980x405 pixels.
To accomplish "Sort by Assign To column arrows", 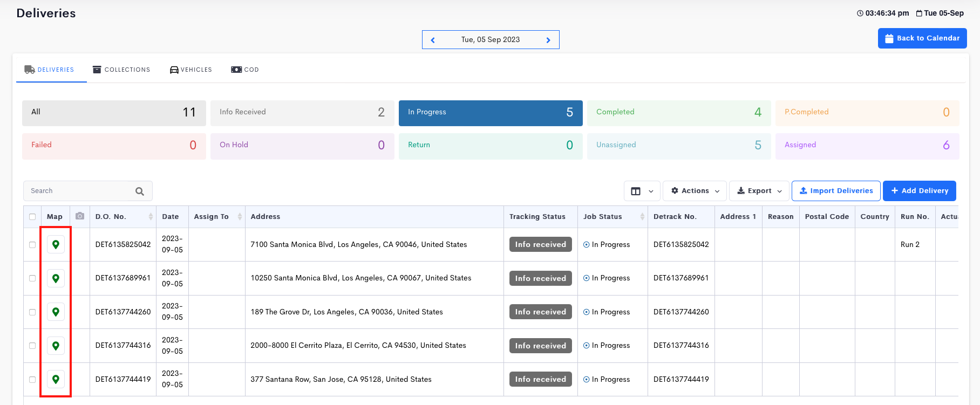I will (x=240, y=216).
